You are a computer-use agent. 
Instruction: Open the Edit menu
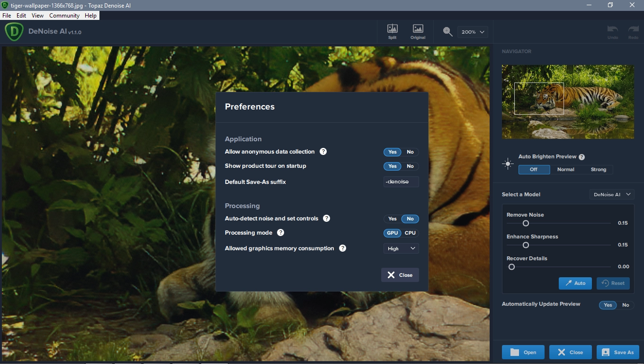click(21, 16)
